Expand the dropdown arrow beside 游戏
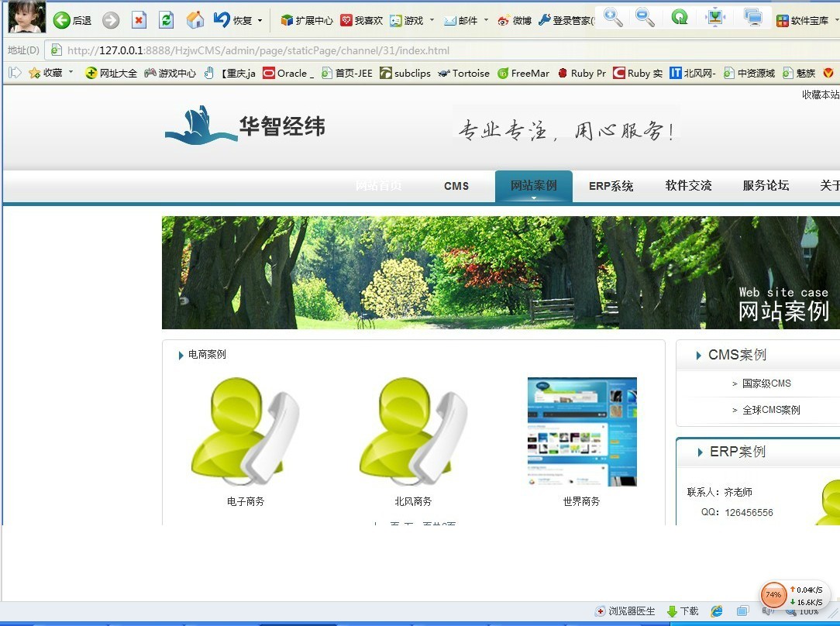The height and width of the screenshot is (626, 840). [x=432, y=20]
